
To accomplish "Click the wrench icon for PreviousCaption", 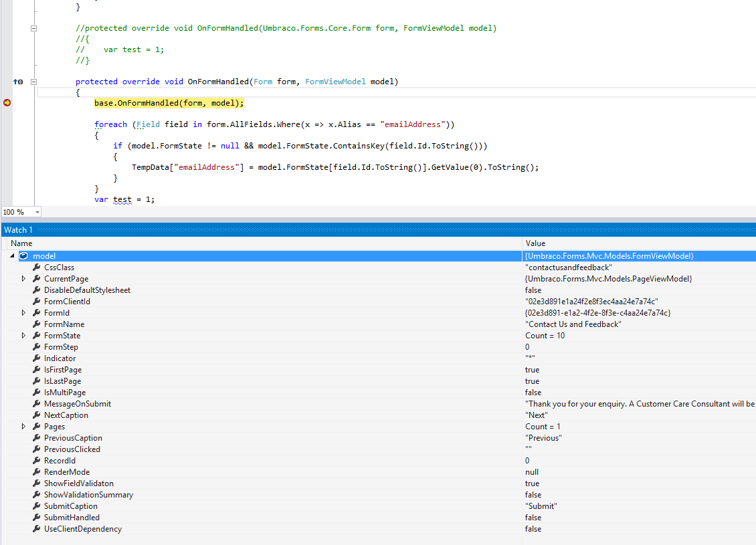I will point(36,437).
